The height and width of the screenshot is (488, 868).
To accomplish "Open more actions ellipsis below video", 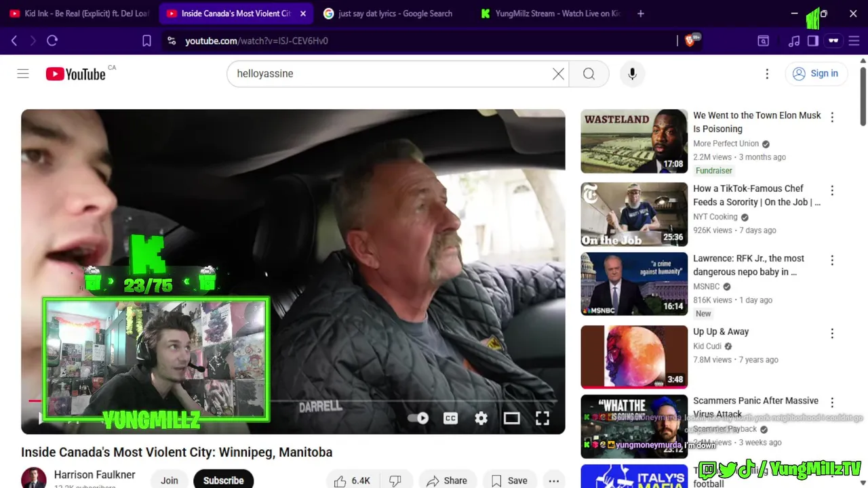I will [554, 481].
